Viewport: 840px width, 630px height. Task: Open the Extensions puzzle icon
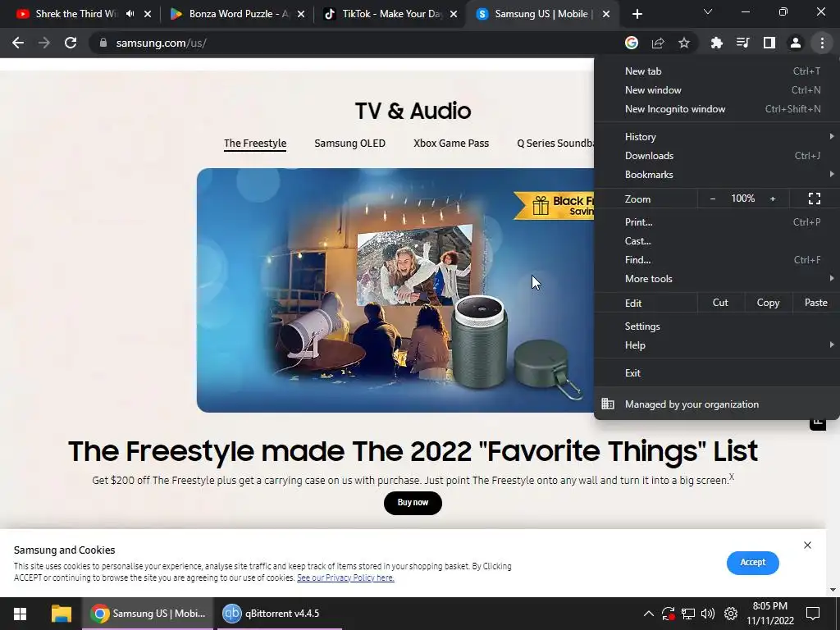click(x=717, y=43)
